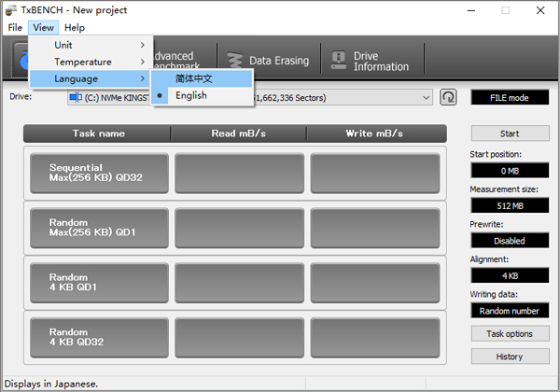This screenshot has width=560, height=392.
Task: Open the File menu
Action: coord(15,28)
